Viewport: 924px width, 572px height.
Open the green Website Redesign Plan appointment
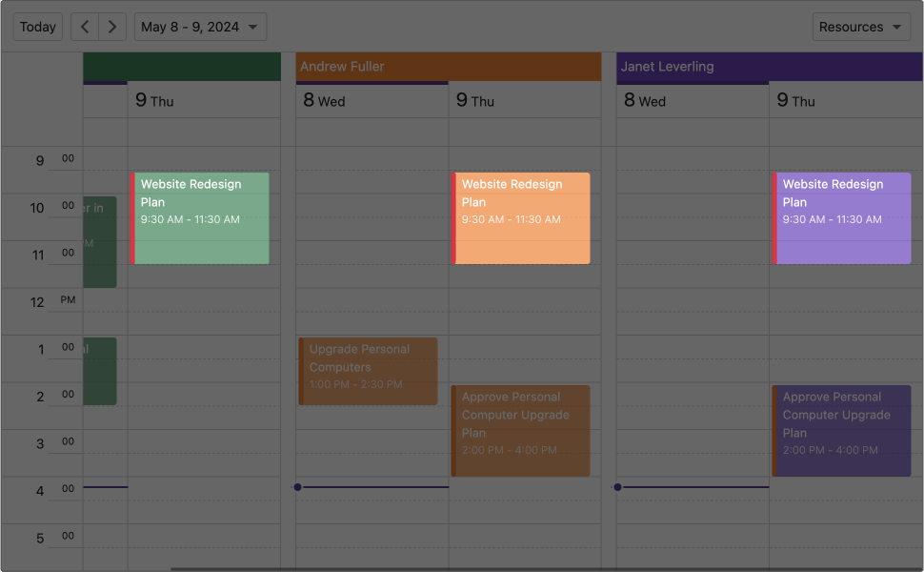[x=202, y=217]
